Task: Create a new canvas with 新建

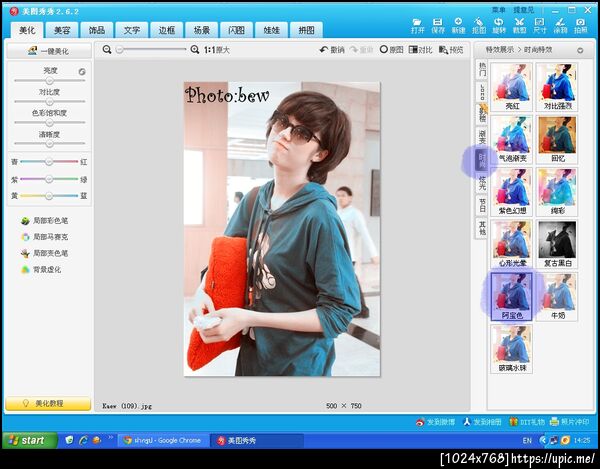Action: 458,26
